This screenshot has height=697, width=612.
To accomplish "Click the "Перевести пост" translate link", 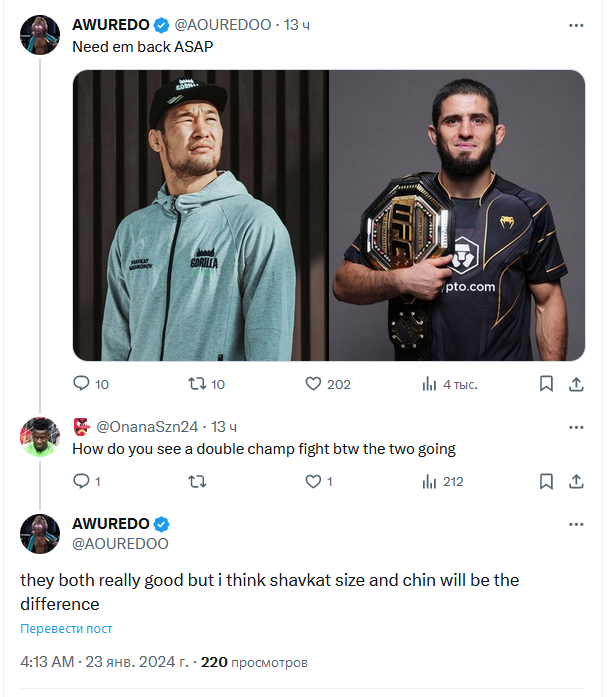I will tap(66, 629).
